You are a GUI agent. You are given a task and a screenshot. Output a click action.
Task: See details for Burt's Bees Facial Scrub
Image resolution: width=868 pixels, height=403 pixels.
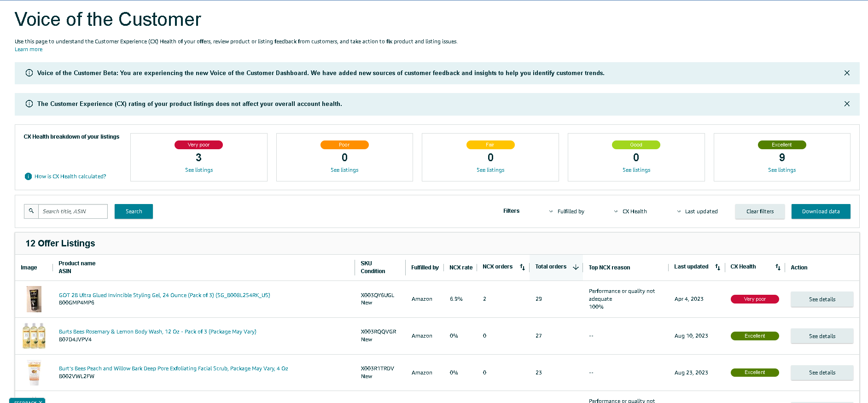(x=822, y=373)
